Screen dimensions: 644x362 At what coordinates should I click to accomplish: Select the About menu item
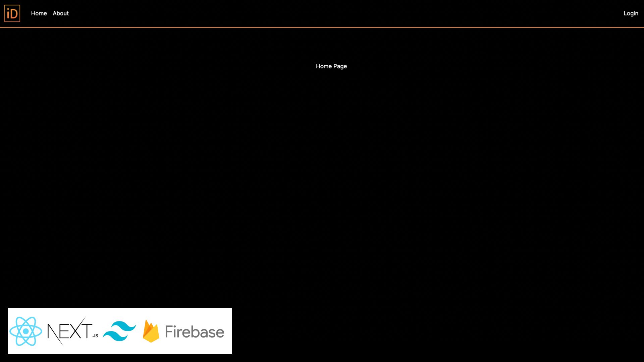(x=61, y=13)
